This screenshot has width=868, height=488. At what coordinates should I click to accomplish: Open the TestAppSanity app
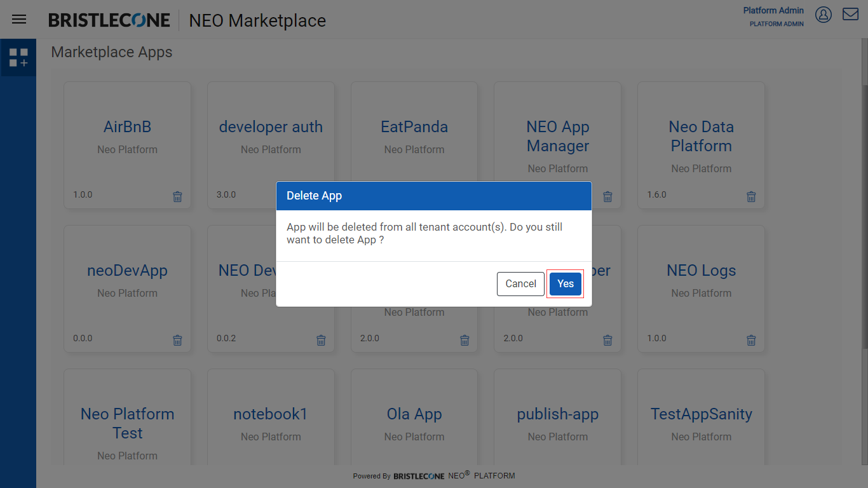[702, 414]
